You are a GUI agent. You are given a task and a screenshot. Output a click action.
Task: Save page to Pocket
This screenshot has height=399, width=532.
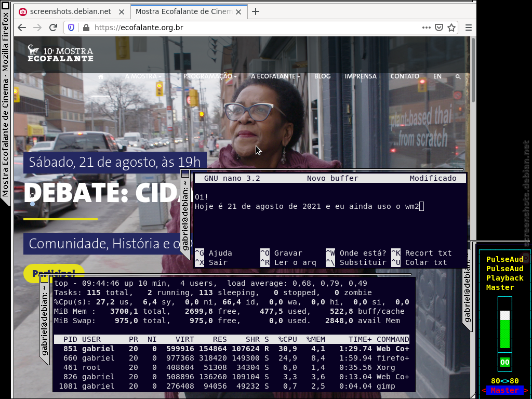click(x=439, y=28)
